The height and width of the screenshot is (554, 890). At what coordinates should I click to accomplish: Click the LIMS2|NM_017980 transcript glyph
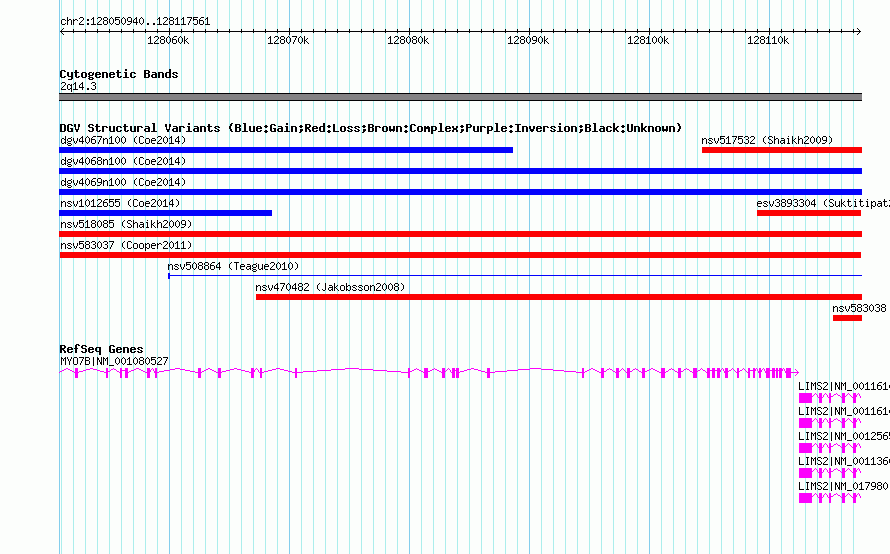830,498
